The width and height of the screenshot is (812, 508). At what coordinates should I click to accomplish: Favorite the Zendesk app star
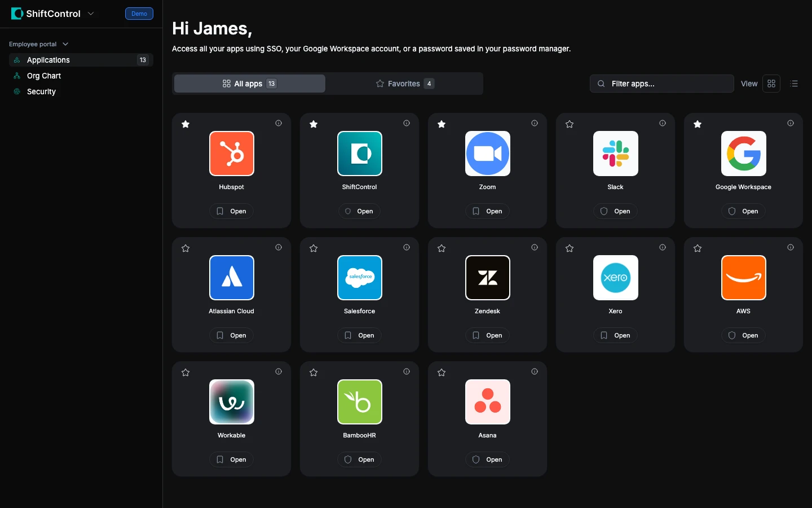tap(442, 248)
